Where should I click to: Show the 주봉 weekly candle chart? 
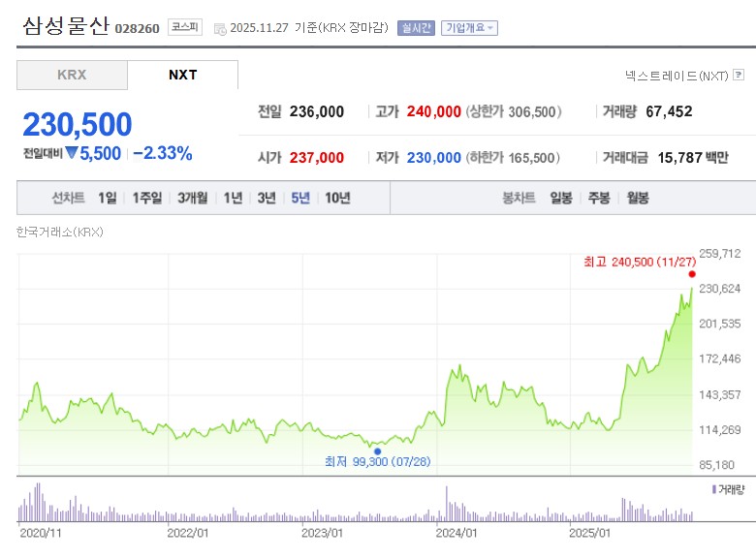click(599, 198)
